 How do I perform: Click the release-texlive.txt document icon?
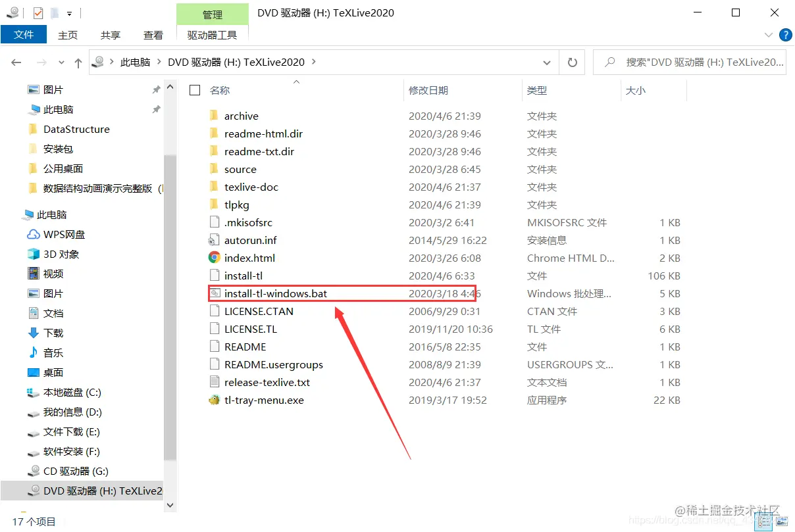(x=214, y=382)
